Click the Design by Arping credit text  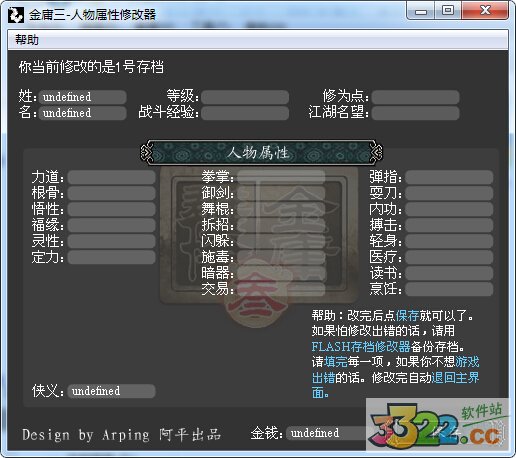click(x=86, y=435)
